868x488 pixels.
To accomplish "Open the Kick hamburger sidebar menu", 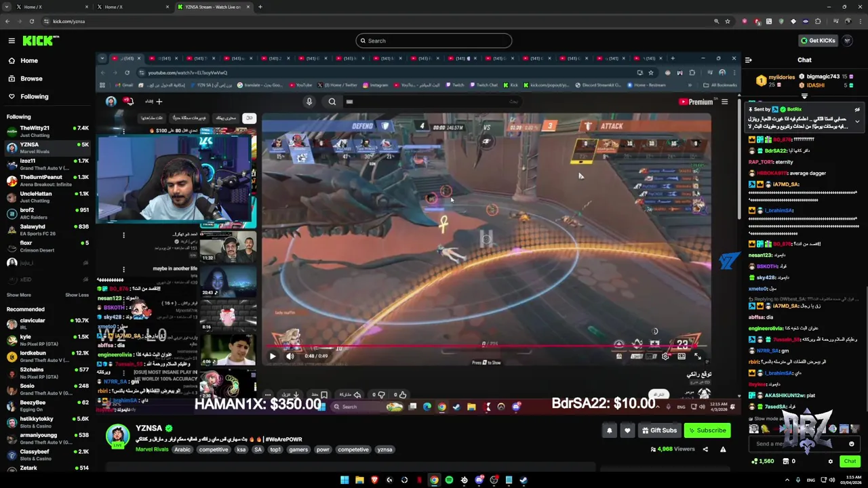I will pyautogui.click(x=12, y=41).
